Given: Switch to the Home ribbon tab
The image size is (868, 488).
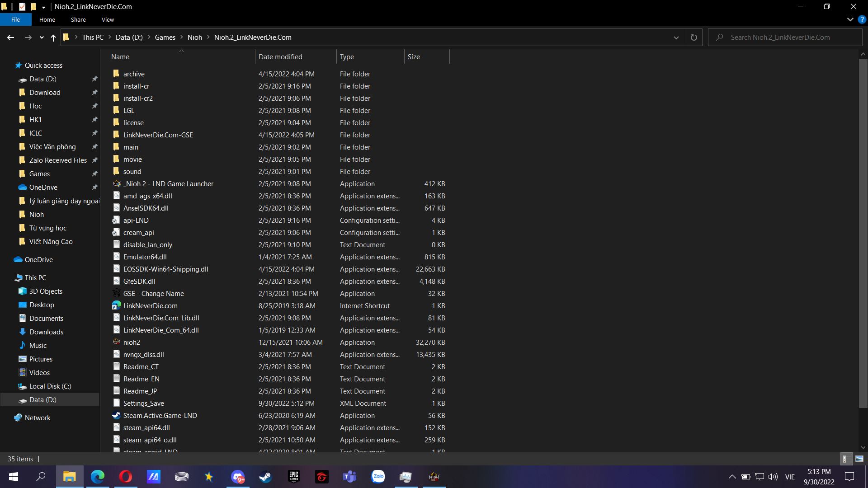Looking at the screenshot, I should pyautogui.click(x=47, y=19).
